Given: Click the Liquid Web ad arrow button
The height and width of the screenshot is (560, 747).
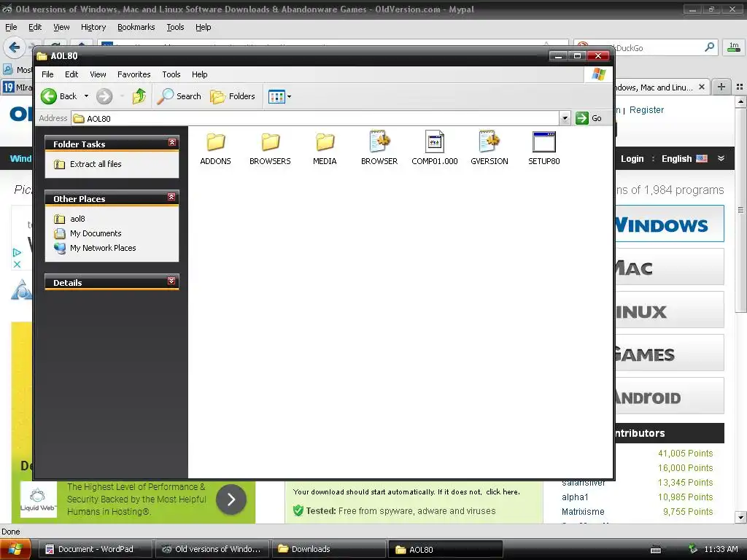Looking at the screenshot, I should [x=231, y=499].
